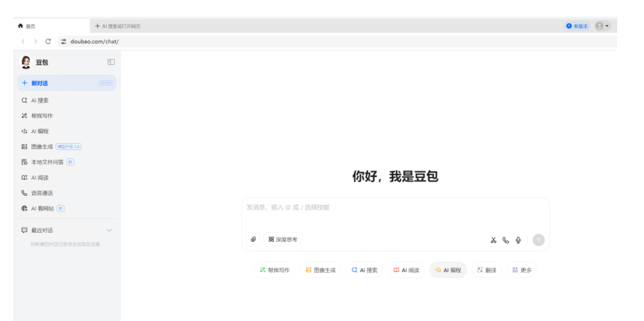This screenshot has height=321, width=644.
Task: Click the site settings icon in the address bar
Action: [x=64, y=42]
